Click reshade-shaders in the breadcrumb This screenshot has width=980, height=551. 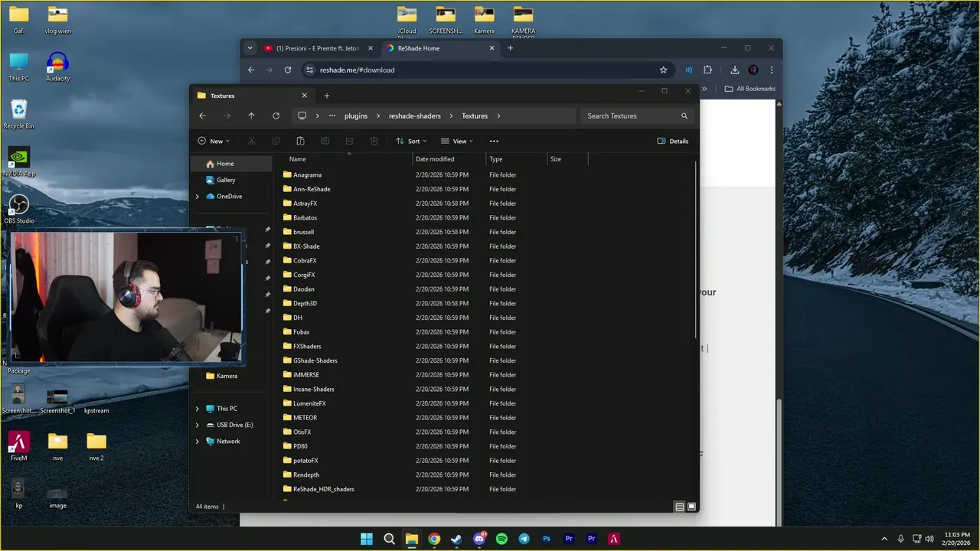[x=414, y=116]
